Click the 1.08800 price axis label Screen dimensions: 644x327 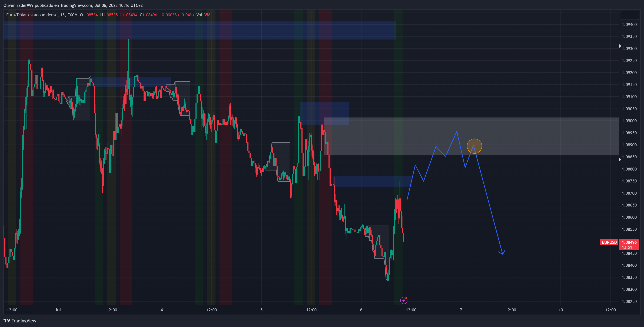point(629,169)
